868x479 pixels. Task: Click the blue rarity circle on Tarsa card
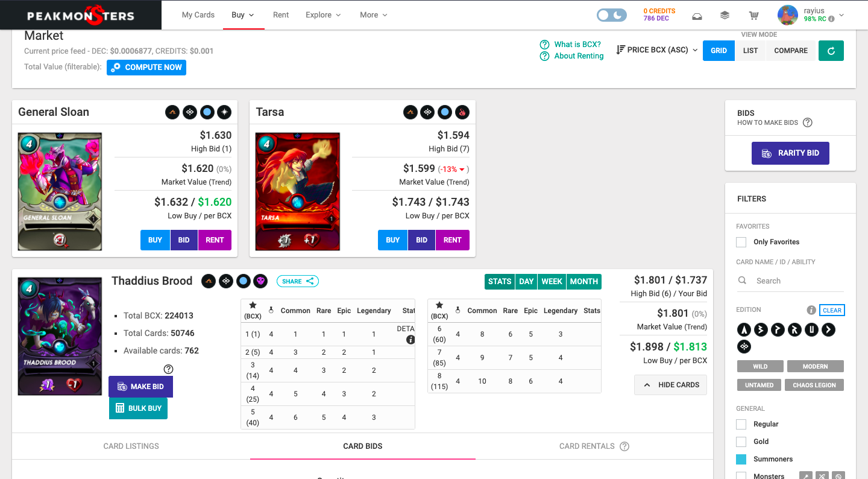point(445,112)
